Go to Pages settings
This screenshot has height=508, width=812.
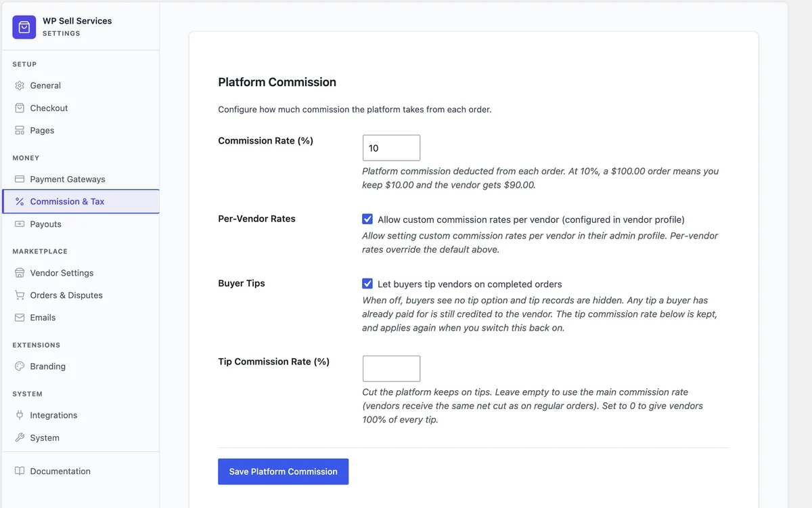point(81,130)
